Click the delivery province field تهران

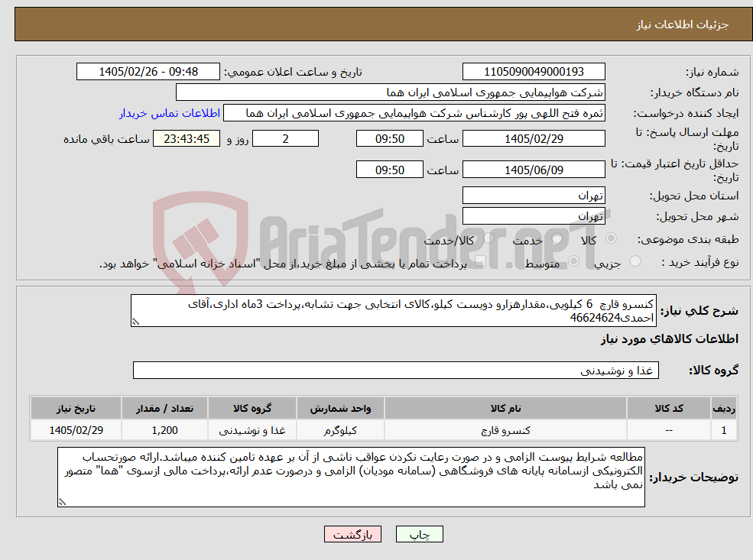(x=534, y=196)
